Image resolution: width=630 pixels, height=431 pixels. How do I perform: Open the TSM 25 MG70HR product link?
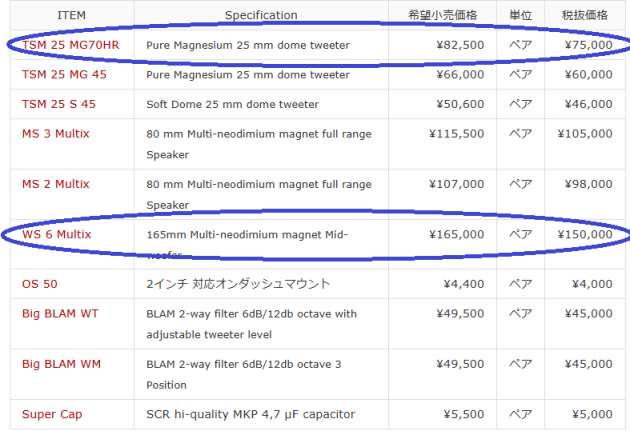coord(71,45)
